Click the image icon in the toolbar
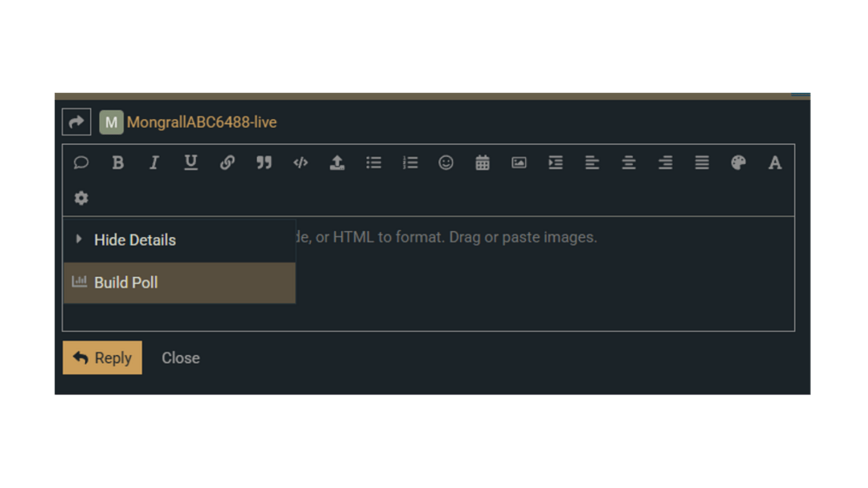The image size is (868, 488). click(519, 162)
